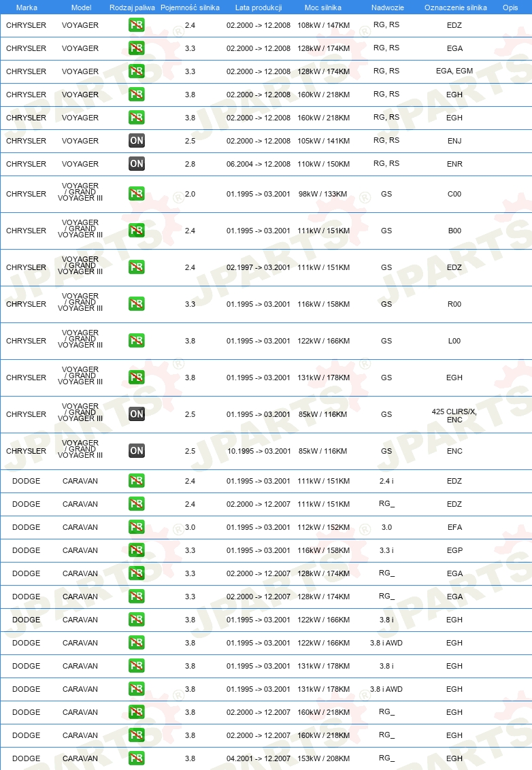Click the petrol icon in the C00 Grand Voyager row
532x770 pixels.
pyautogui.click(x=137, y=194)
